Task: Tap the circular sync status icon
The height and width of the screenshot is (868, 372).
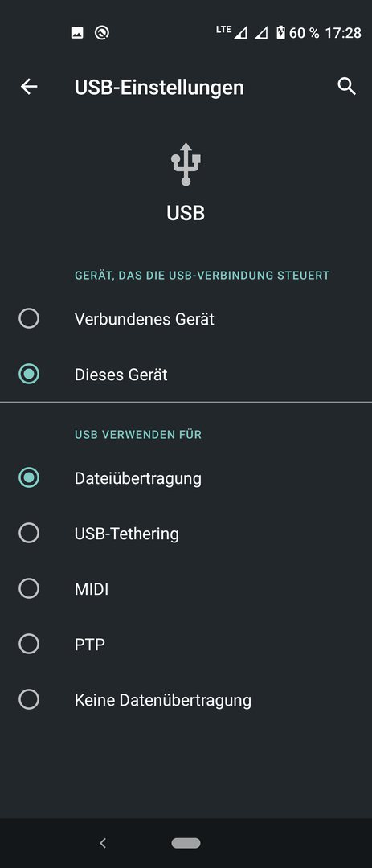Action: pyautogui.click(x=102, y=33)
